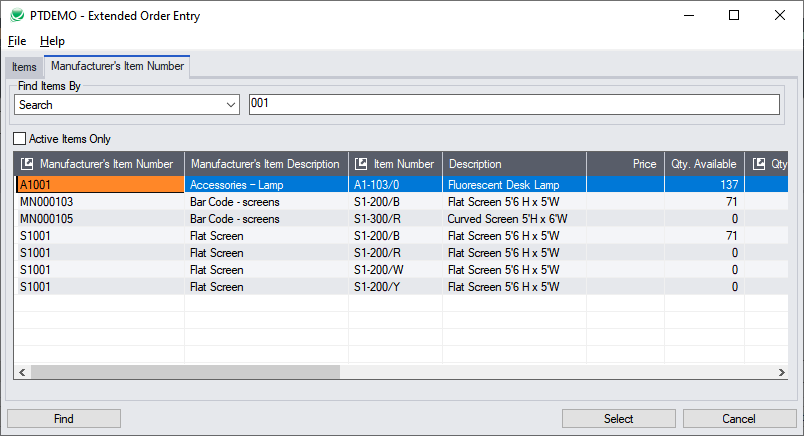804x436 pixels.
Task: Click item number A1-103/0
Action: [x=395, y=185]
